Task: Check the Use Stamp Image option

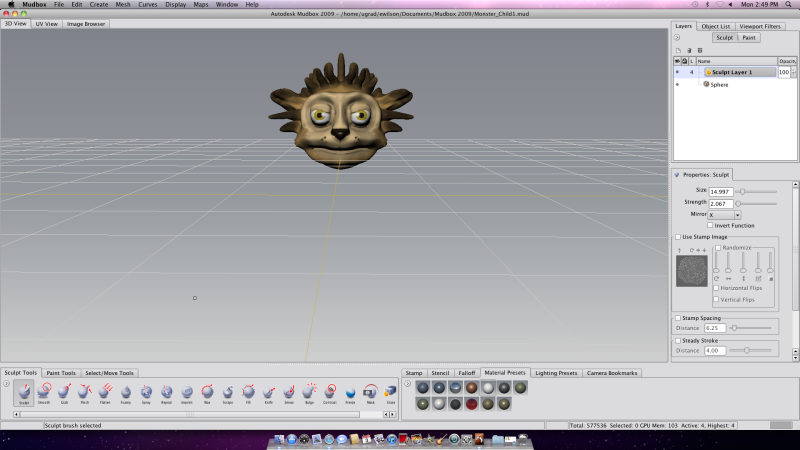Action: (677, 237)
